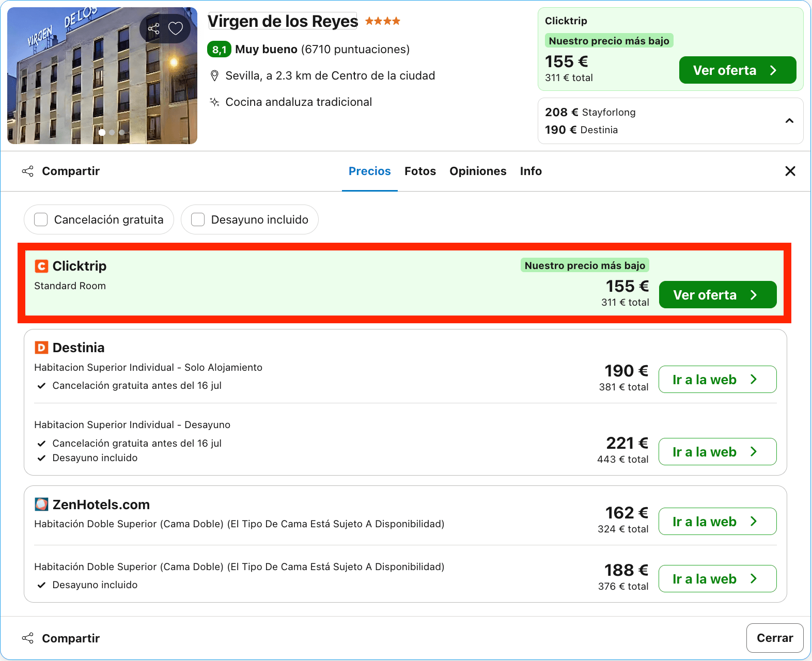Click the 208 € Stayforlong price line
Image resolution: width=812 pixels, height=661 pixels.
coord(590,112)
